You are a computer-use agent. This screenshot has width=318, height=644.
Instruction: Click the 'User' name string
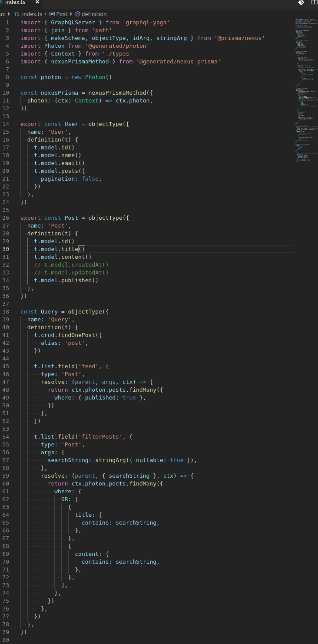58,132
